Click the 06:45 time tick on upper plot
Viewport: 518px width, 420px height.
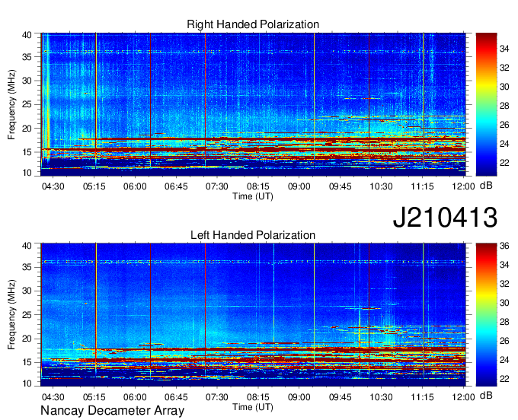[176, 186]
